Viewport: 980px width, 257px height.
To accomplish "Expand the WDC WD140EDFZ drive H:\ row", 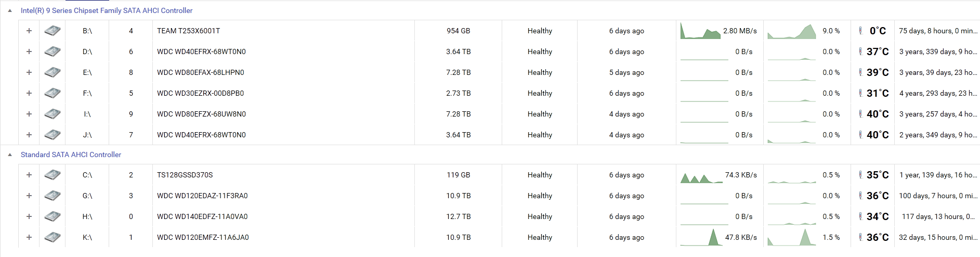I will (x=29, y=216).
